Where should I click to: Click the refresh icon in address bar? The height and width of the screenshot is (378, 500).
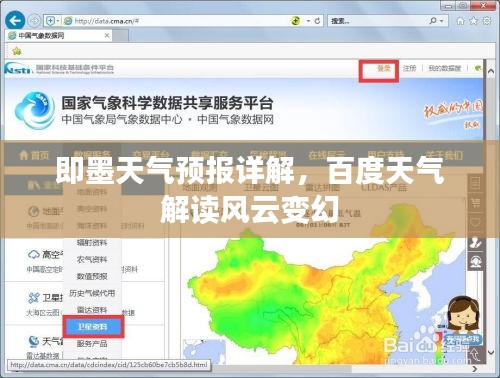317,21
